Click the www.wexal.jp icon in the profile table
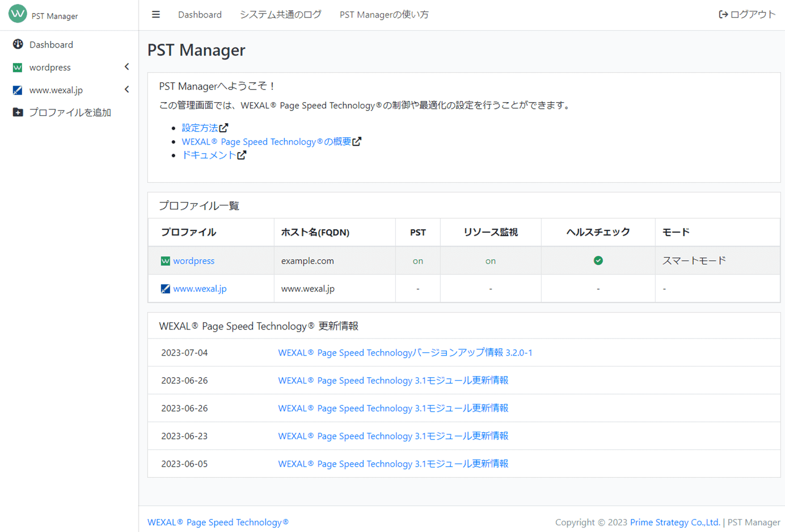Image resolution: width=785 pixels, height=532 pixels. pyautogui.click(x=166, y=289)
